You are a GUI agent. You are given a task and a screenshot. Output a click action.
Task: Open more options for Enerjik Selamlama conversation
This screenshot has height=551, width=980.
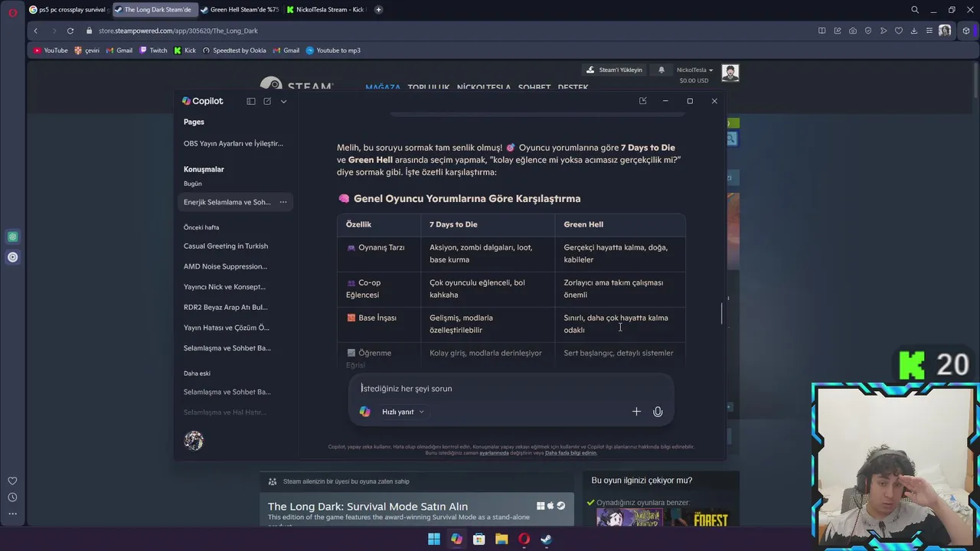point(283,202)
